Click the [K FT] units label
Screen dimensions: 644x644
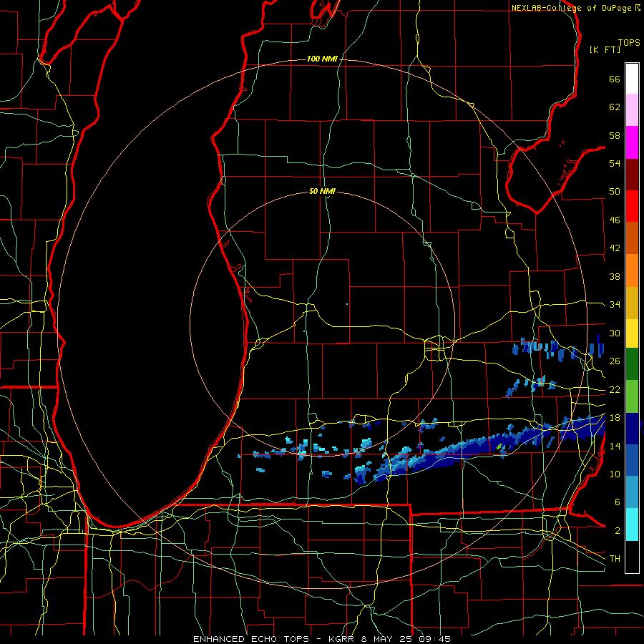[x=605, y=49]
